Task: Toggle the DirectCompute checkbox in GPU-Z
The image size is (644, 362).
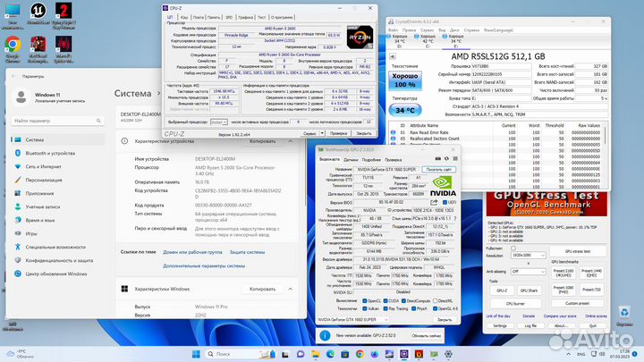Action: pos(403,301)
